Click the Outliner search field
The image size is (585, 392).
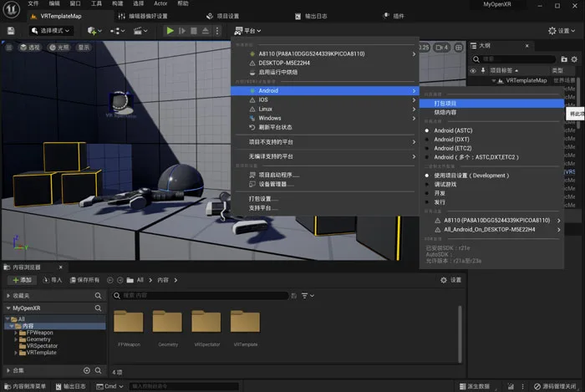[514, 59]
